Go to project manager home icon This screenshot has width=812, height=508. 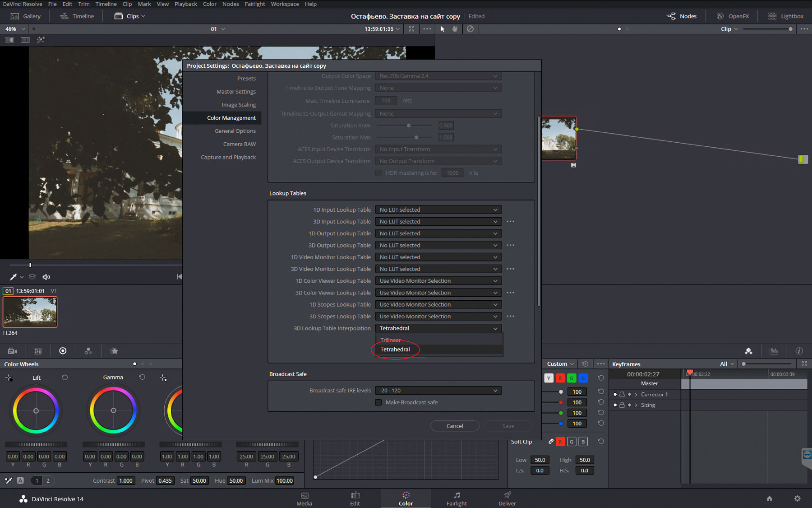tap(770, 499)
